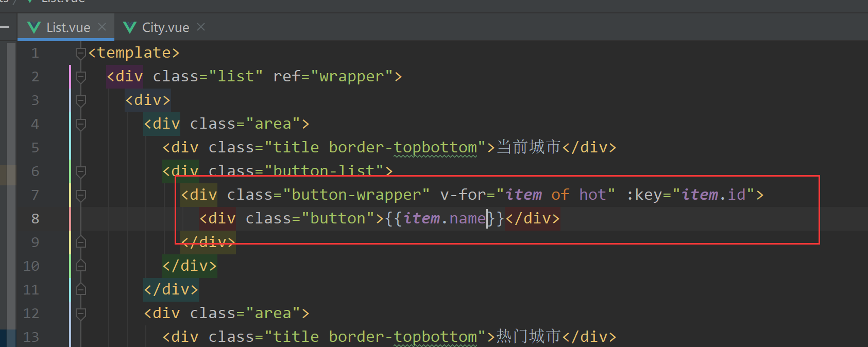Collapse the area div fold at line 4
Image resolution: width=868 pixels, height=347 pixels.
(x=81, y=124)
